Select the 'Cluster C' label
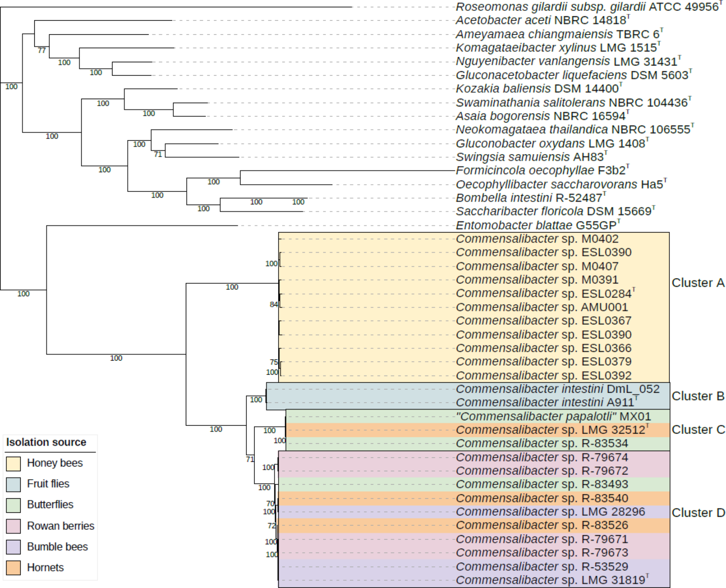The width and height of the screenshot is (726, 588). [698, 430]
